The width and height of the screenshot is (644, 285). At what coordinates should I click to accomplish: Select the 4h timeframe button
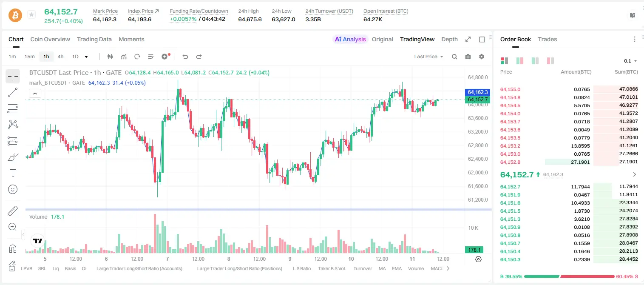click(x=61, y=57)
